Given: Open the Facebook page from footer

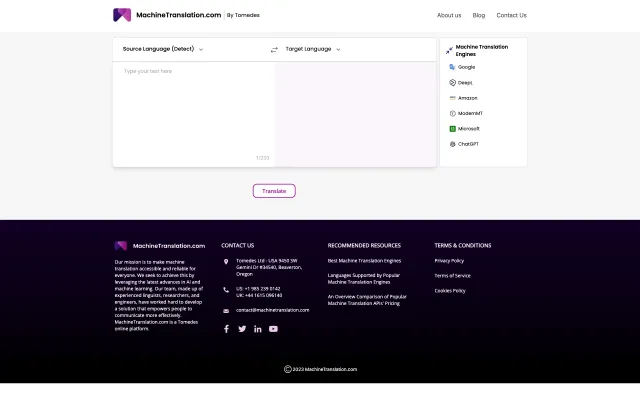Looking at the screenshot, I should pyautogui.click(x=226, y=329).
